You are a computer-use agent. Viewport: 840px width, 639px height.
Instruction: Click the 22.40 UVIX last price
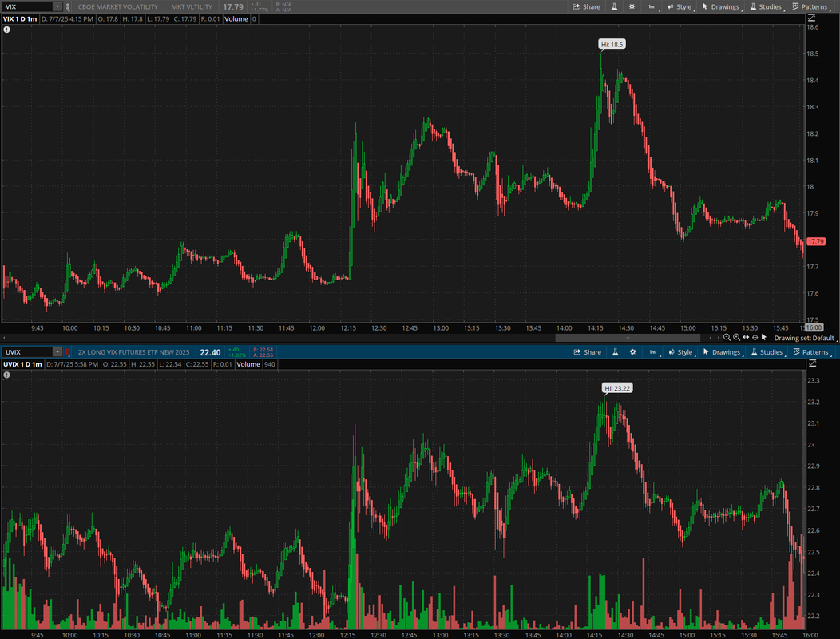coord(210,352)
